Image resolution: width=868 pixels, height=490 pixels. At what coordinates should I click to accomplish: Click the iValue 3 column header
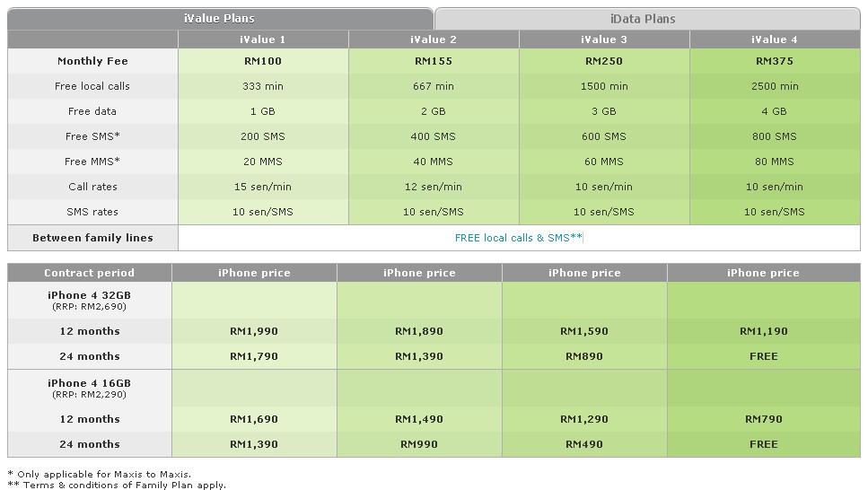point(604,39)
